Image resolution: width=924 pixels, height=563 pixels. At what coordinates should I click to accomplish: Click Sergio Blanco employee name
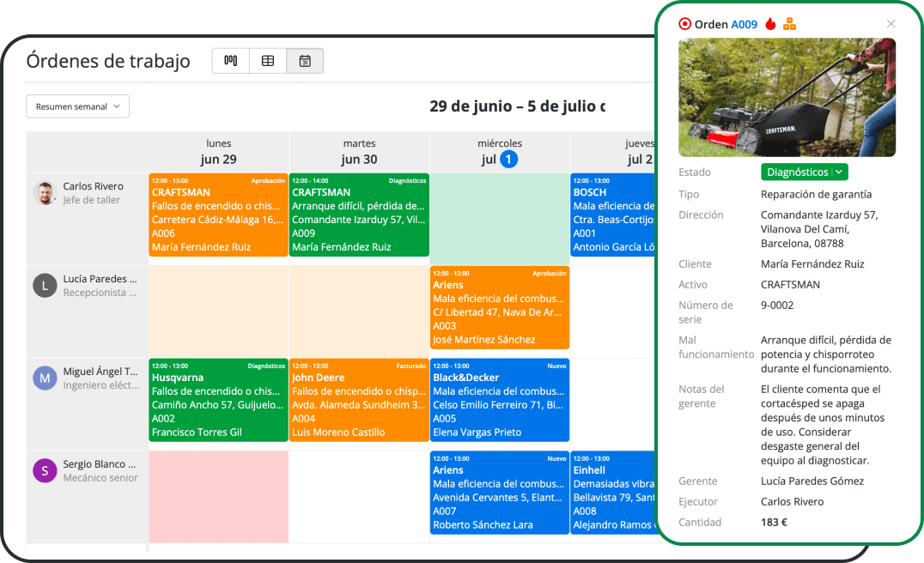99,464
